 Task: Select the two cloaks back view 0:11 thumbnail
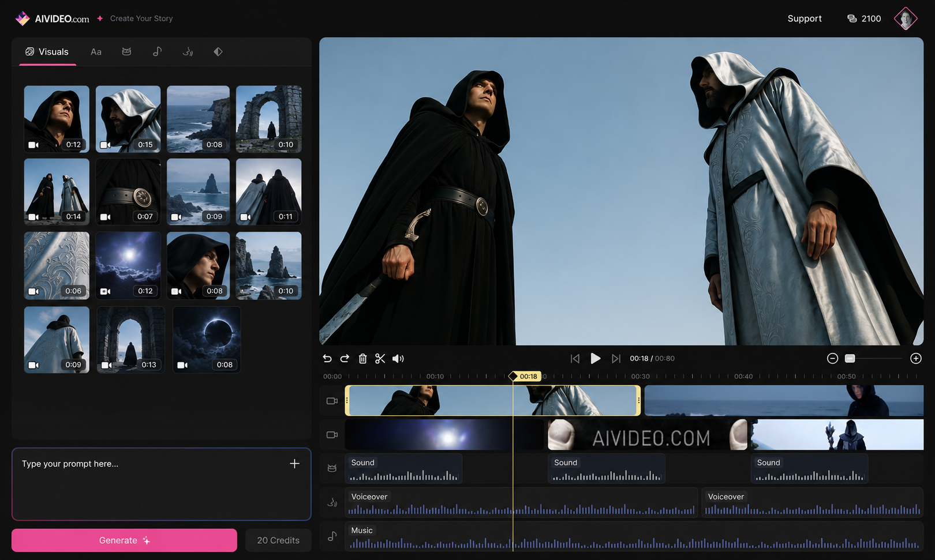pyautogui.click(x=269, y=191)
